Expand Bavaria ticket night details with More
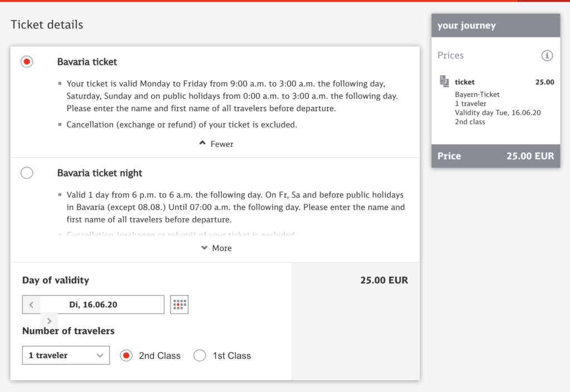The image size is (570, 392). pos(222,248)
